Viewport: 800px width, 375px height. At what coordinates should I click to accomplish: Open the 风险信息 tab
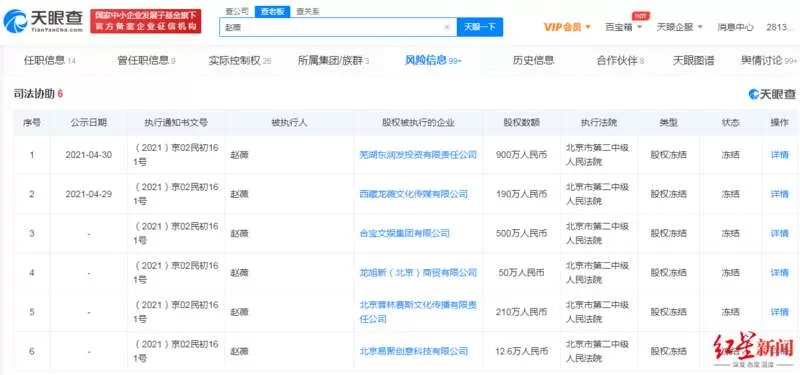pyautogui.click(x=433, y=61)
